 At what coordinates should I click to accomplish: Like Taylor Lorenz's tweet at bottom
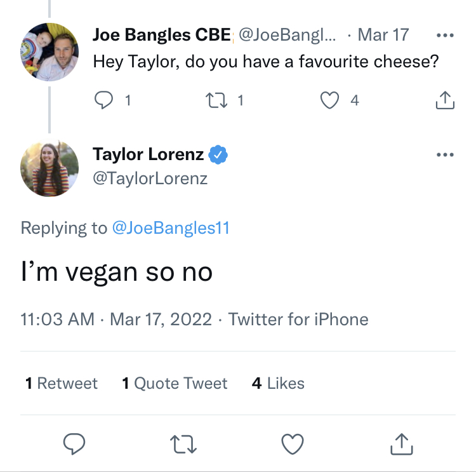coord(293,444)
